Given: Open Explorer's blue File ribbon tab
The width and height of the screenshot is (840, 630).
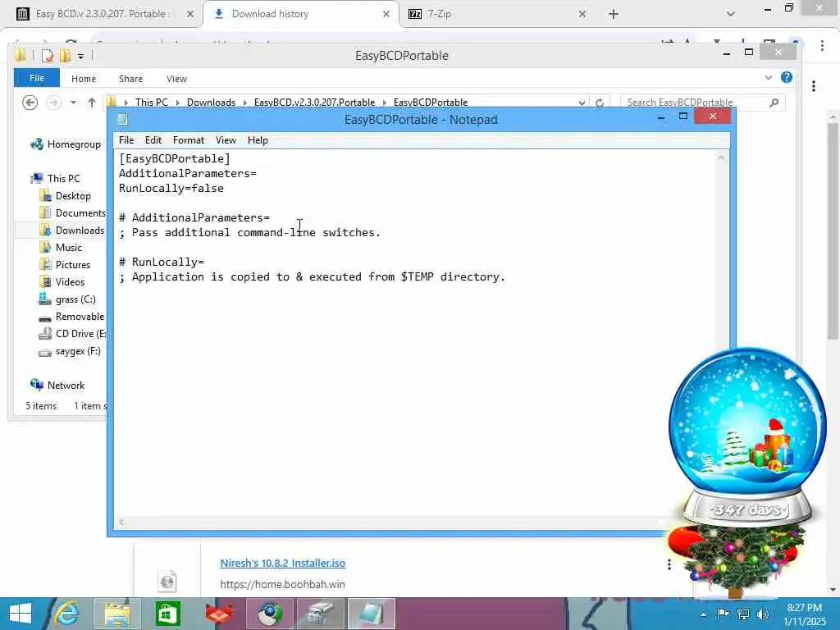Looking at the screenshot, I should click(x=37, y=78).
